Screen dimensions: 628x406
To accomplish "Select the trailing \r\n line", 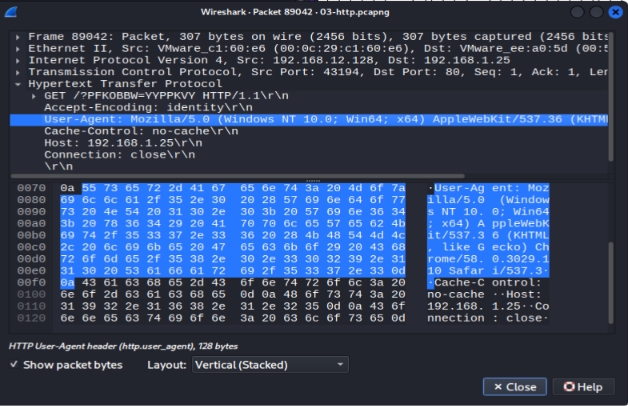I will (x=58, y=166).
